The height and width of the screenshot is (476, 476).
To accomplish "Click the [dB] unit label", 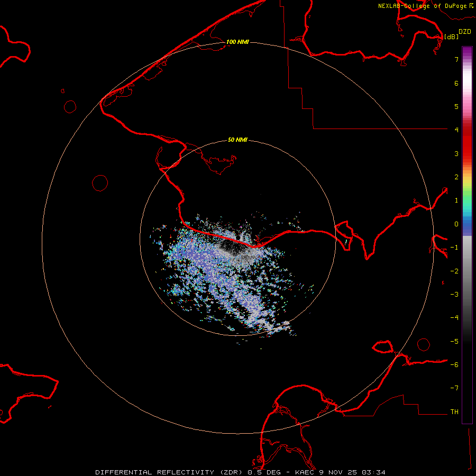I will [451, 36].
